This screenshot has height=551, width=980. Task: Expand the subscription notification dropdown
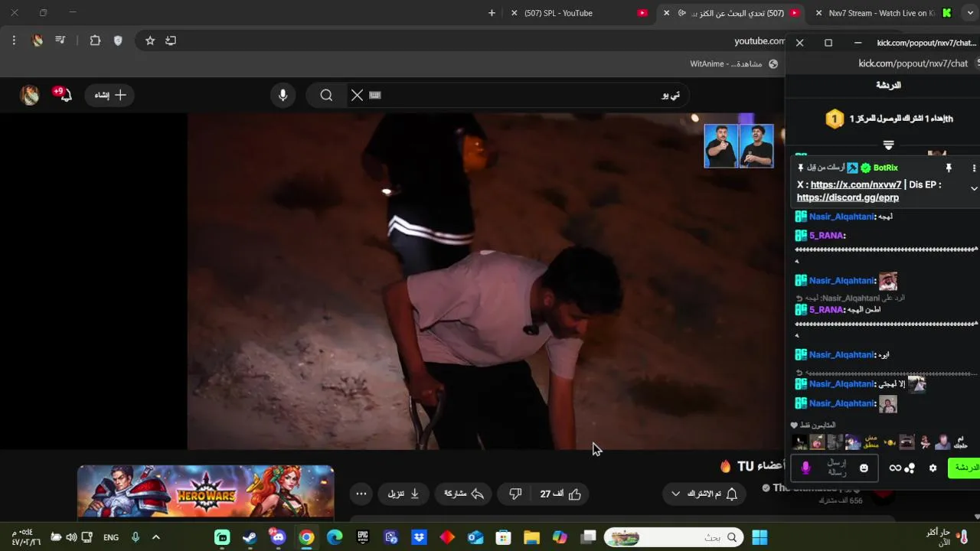[x=675, y=494]
